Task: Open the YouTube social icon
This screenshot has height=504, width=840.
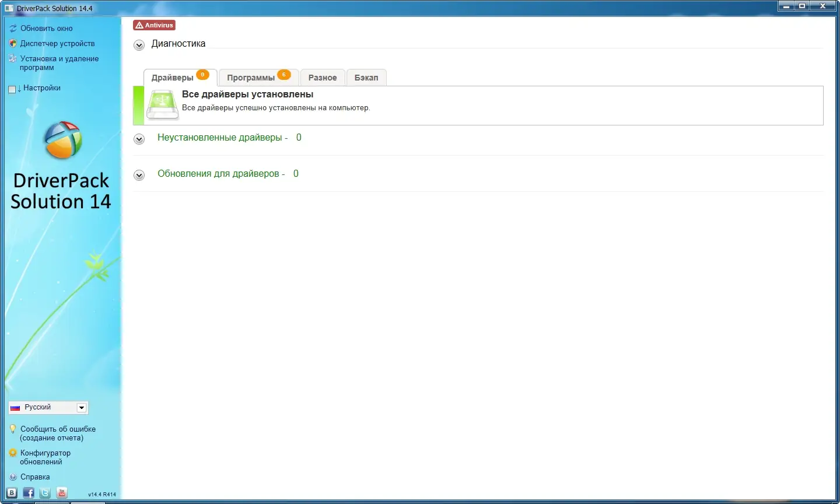Action: tap(62, 493)
